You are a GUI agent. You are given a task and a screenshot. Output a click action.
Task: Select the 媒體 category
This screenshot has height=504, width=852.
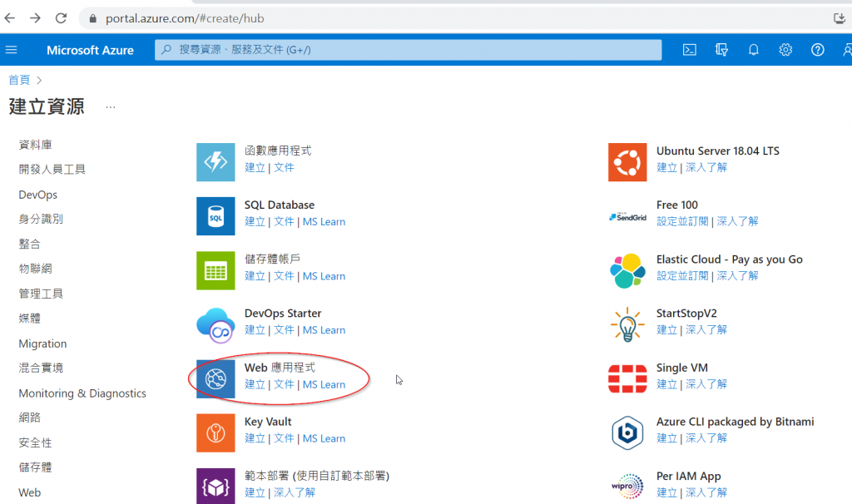click(29, 319)
